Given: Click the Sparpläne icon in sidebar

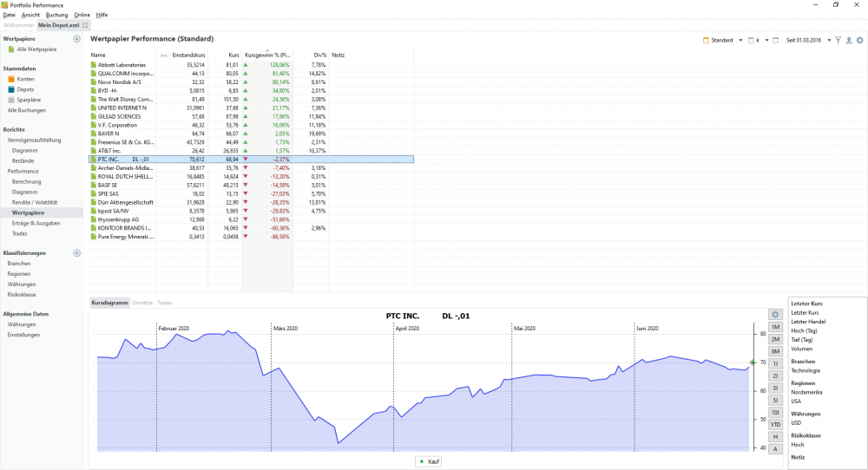Looking at the screenshot, I should point(11,100).
